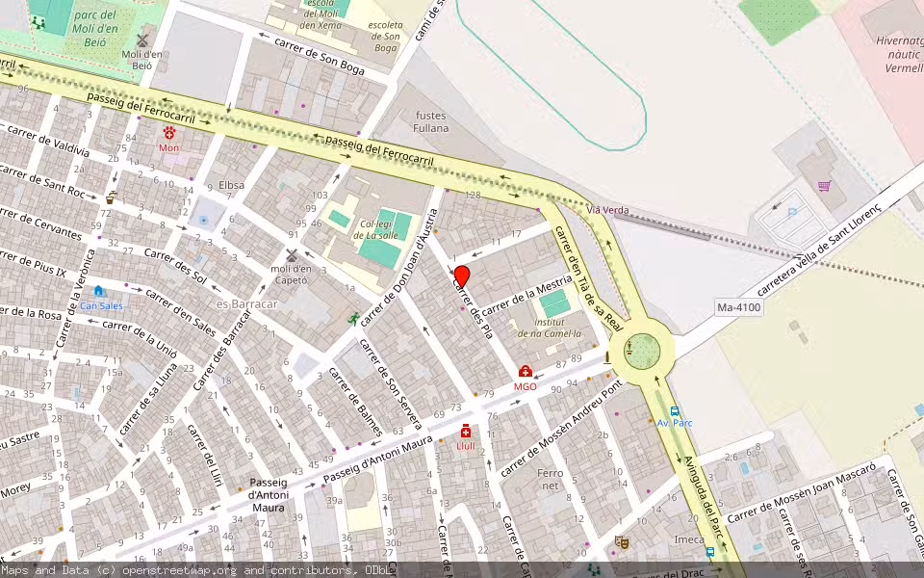This screenshot has width=924, height=578.
Task: Click the carrer de Son Servera label
Action: (390, 384)
